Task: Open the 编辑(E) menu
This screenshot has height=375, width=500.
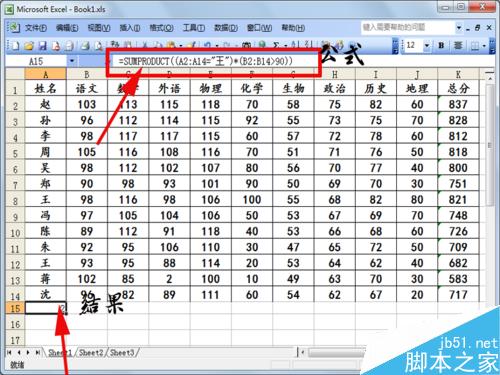Action: click(x=67, y=28)
